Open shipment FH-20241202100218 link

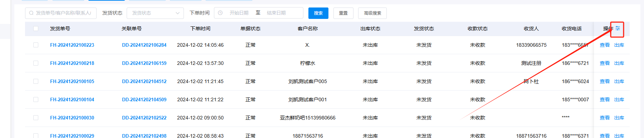(x=72, y=63)
